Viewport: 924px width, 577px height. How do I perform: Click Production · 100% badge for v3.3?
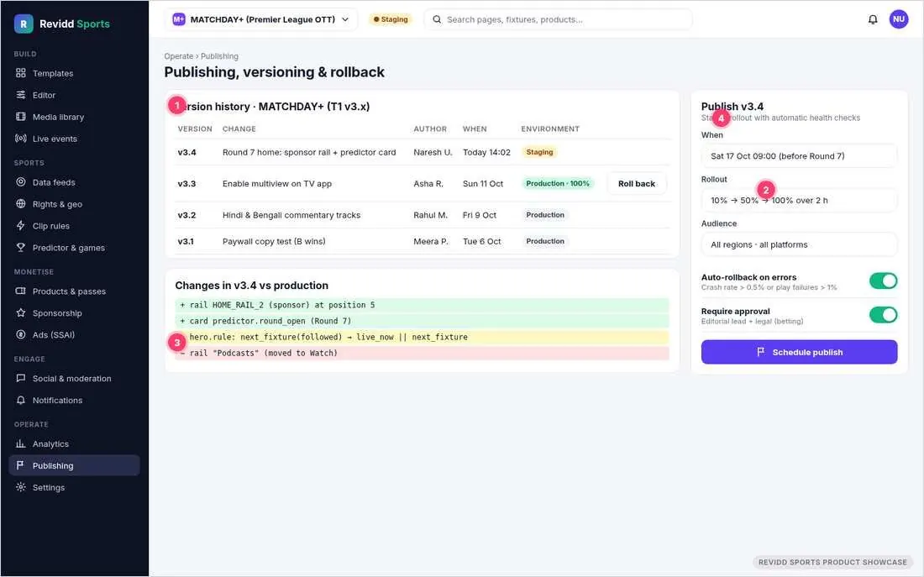(x=558, y=184)
